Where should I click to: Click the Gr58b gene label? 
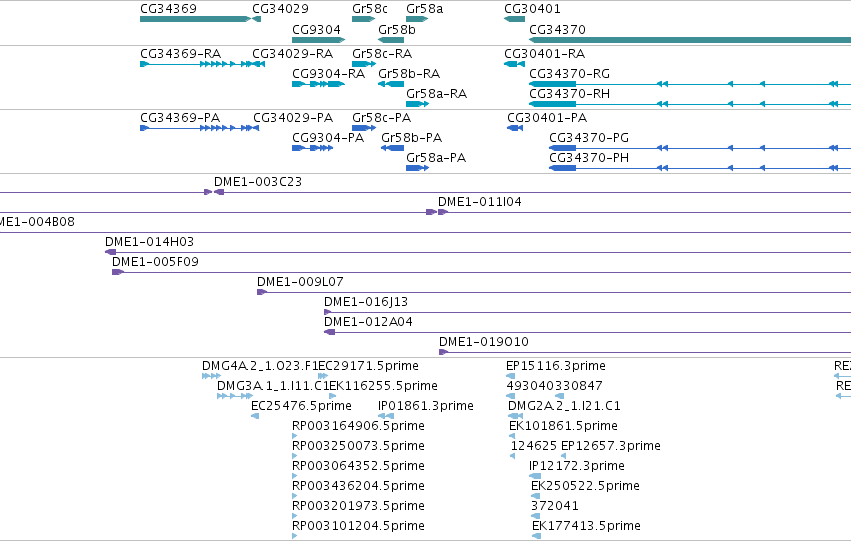point(397,29)
